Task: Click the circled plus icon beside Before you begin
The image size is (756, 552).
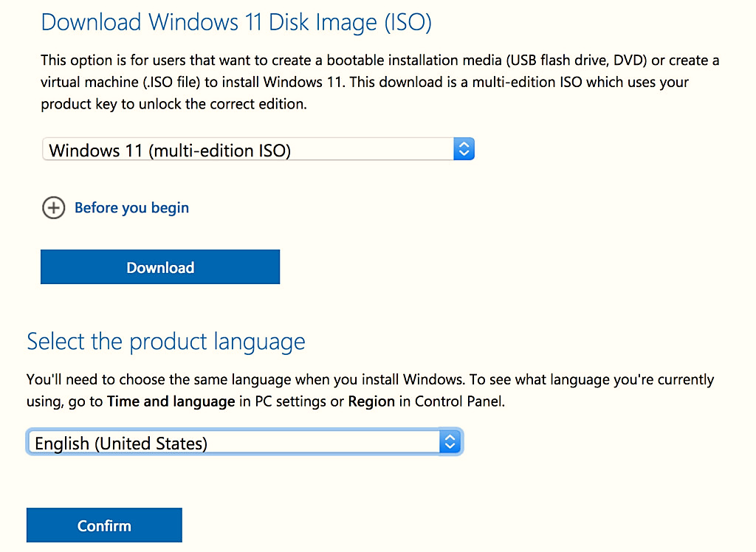Action: pyautogui.click(x=53, y=208)
